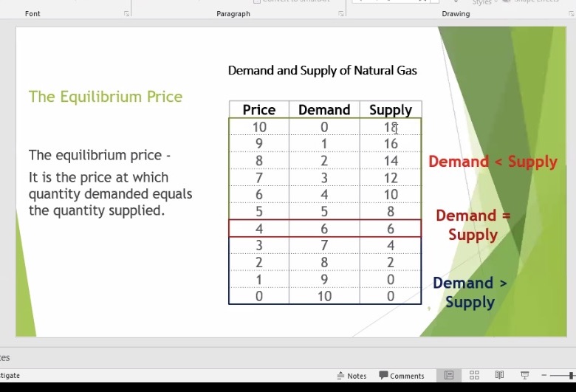Click the 'quantity demanded equals' text line

click(x=110, y=193)
